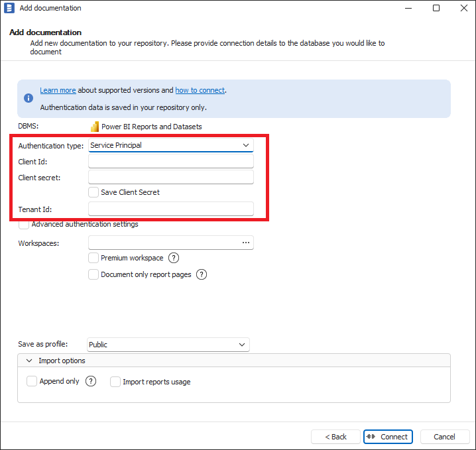Open the Save as profile dropdown
The height and width of the screenshot is (450, 476).
(168, 345)
